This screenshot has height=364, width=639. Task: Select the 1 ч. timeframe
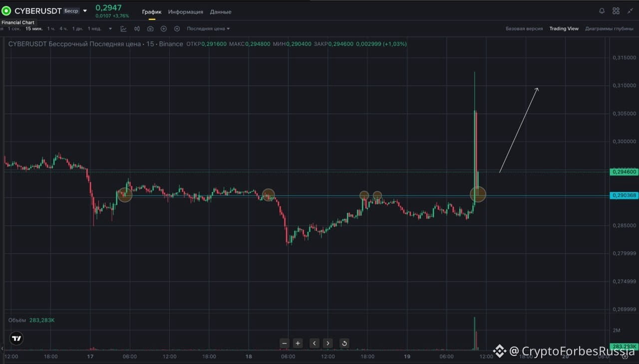click(51, 28)
